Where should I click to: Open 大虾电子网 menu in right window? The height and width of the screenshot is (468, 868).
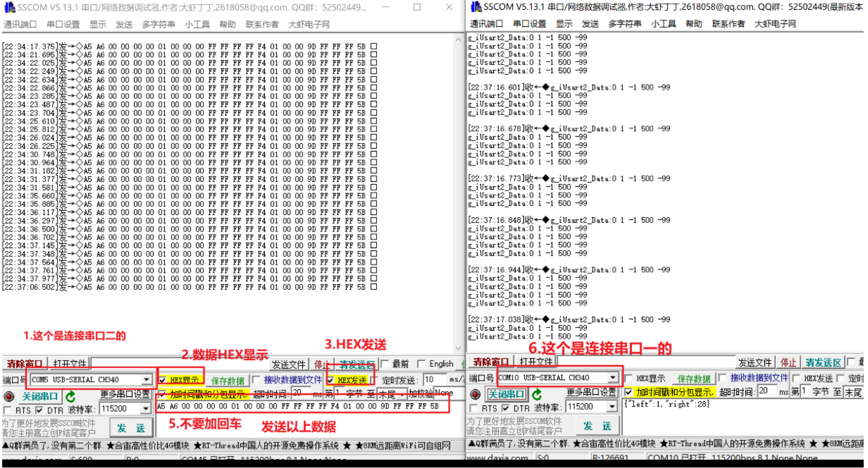[x=775, y=24]
